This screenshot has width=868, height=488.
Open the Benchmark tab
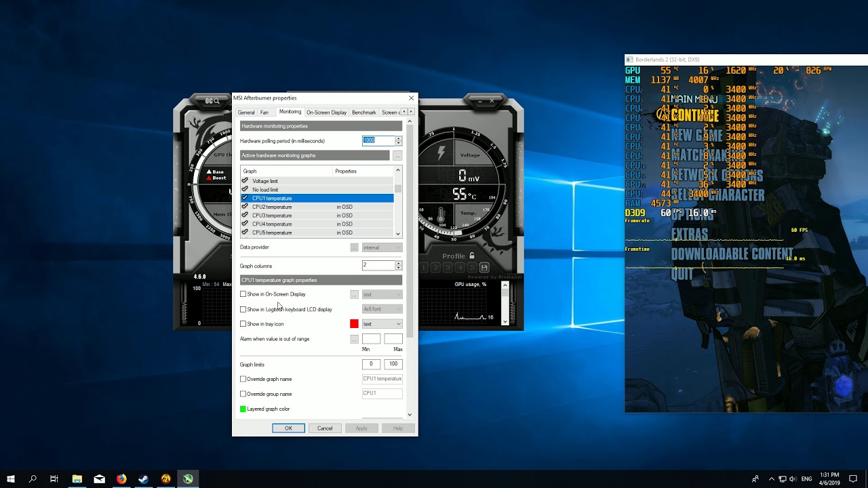click(x=364, y=113)
